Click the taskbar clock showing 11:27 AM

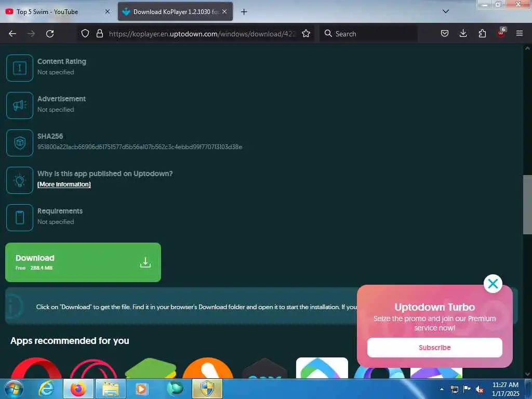pyautogui.click(x=505, y=389)
